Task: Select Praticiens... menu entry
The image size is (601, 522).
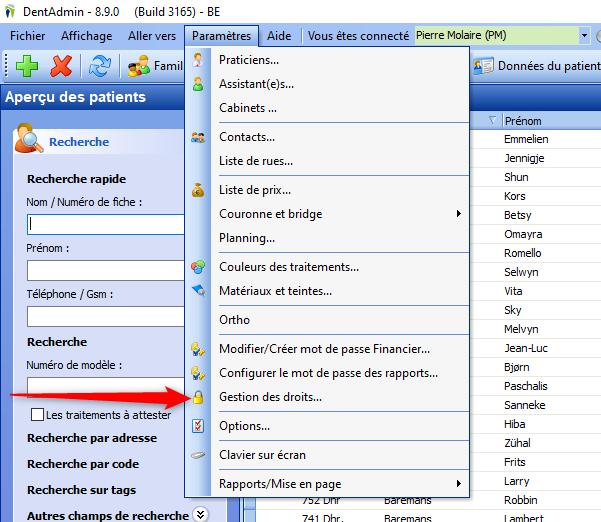Action: tap(327, 60)
